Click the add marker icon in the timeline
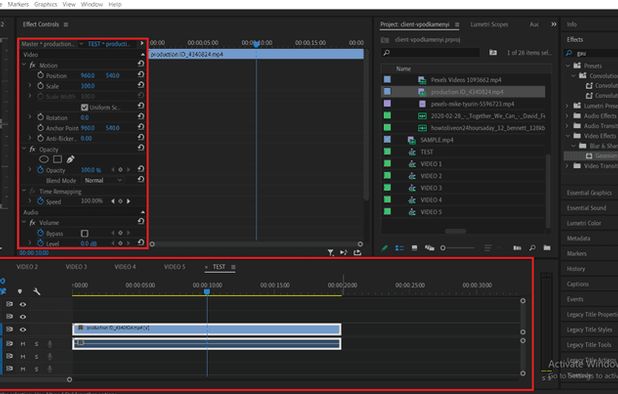 pos(20,292)
